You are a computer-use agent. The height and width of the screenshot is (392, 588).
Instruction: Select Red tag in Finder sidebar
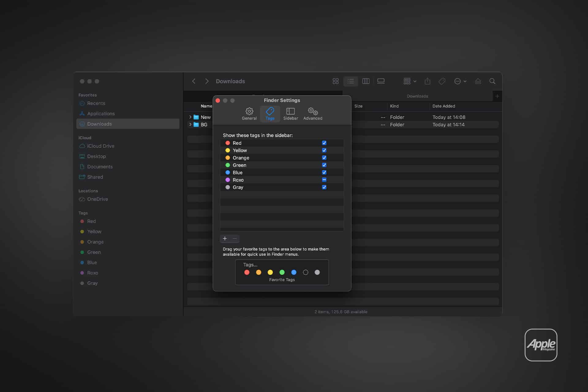[x=128, y=221]
